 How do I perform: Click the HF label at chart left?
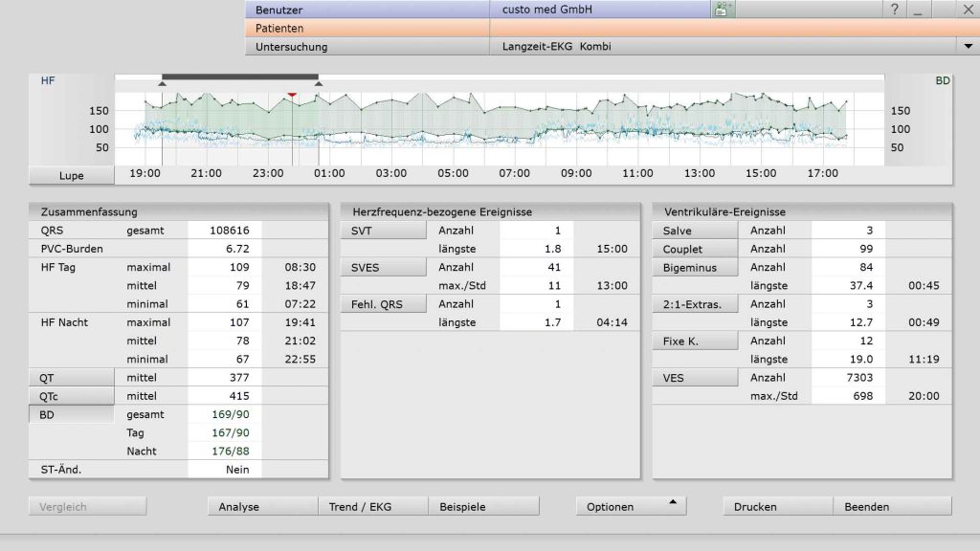(48, 80)
